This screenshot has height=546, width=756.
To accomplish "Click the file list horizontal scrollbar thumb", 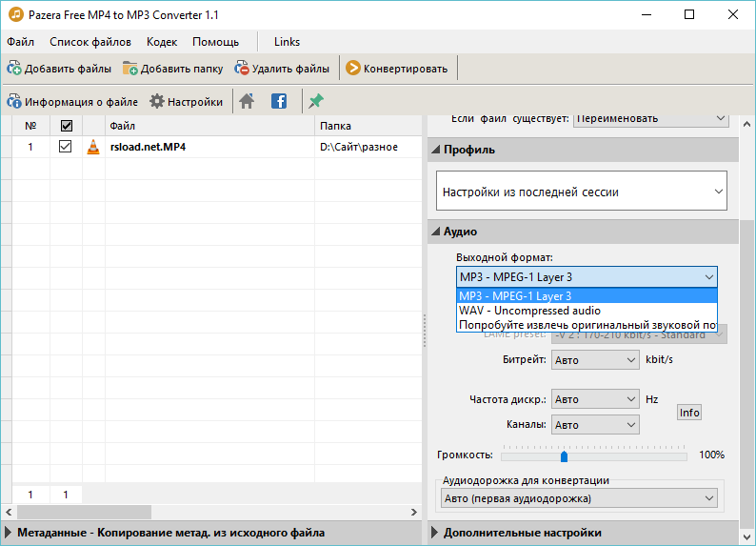I will tap(85, 512).
